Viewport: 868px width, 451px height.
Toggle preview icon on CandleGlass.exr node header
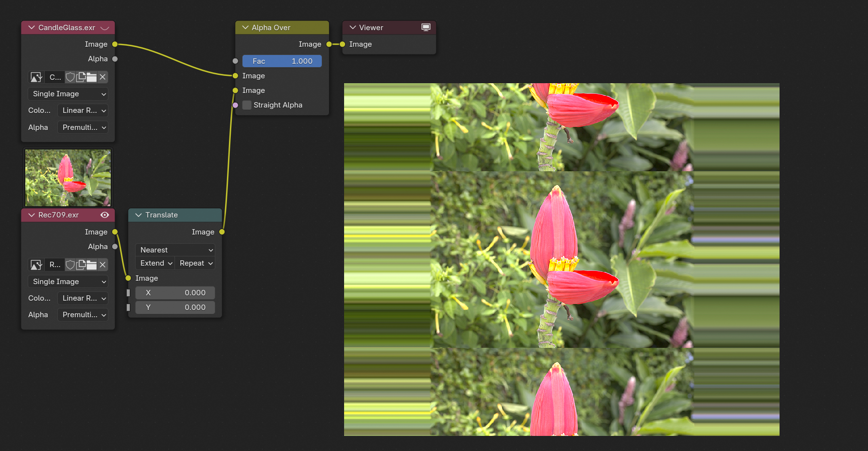(104, 28)
